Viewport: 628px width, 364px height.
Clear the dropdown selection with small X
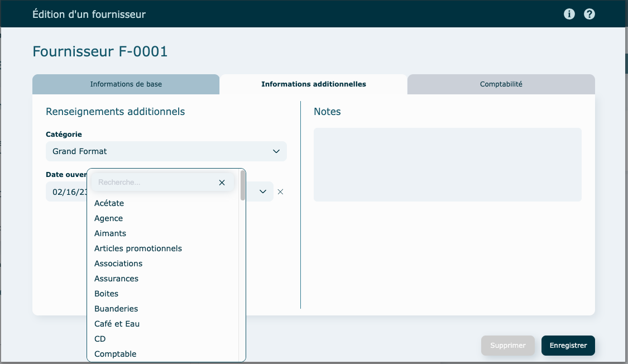coord(281,192)
